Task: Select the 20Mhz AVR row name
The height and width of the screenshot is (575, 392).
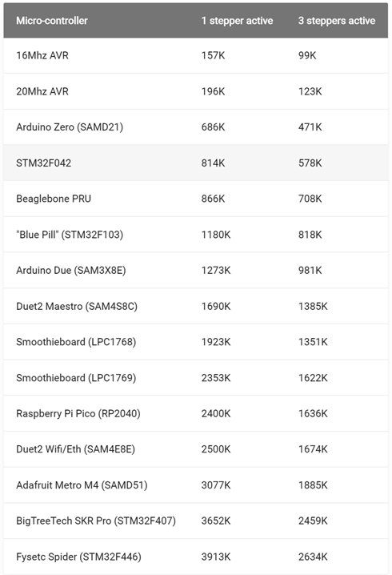Action: (42, 91)
